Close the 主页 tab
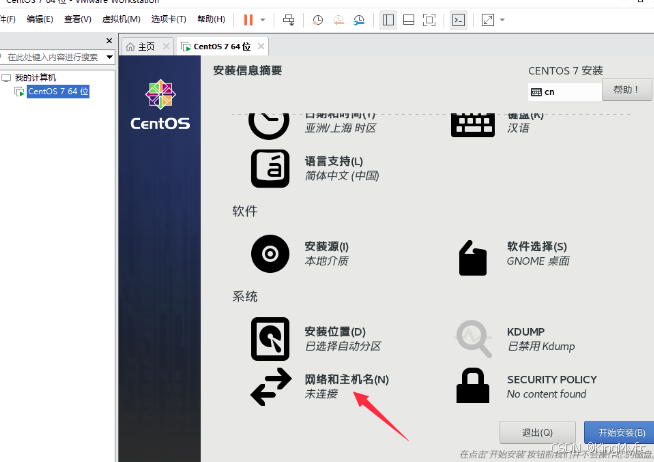 click(x=166, y=46)
